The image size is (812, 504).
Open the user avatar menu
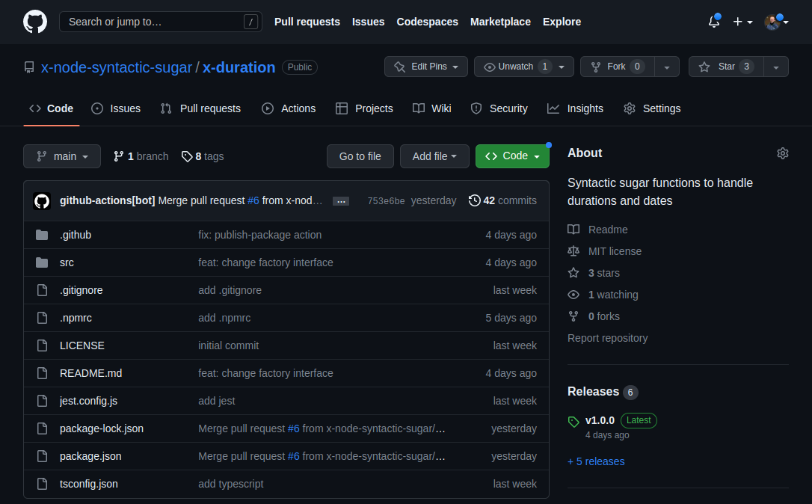(x=776, y=22)
